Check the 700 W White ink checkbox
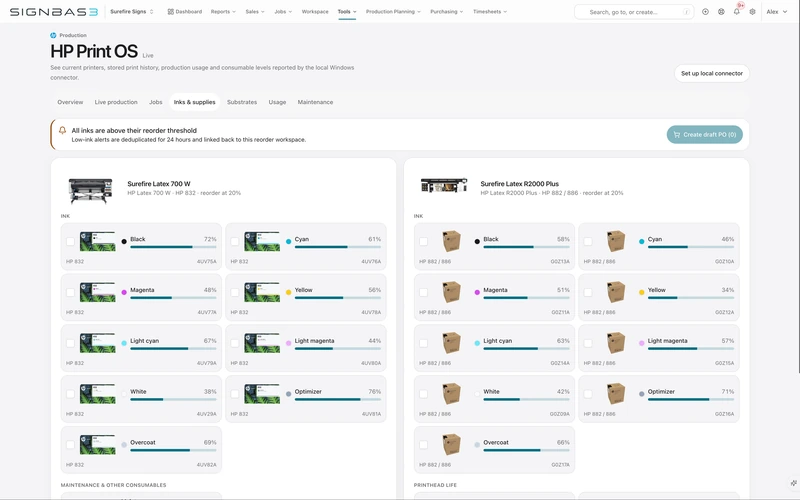The image size is (800, 500). [70, 394]
